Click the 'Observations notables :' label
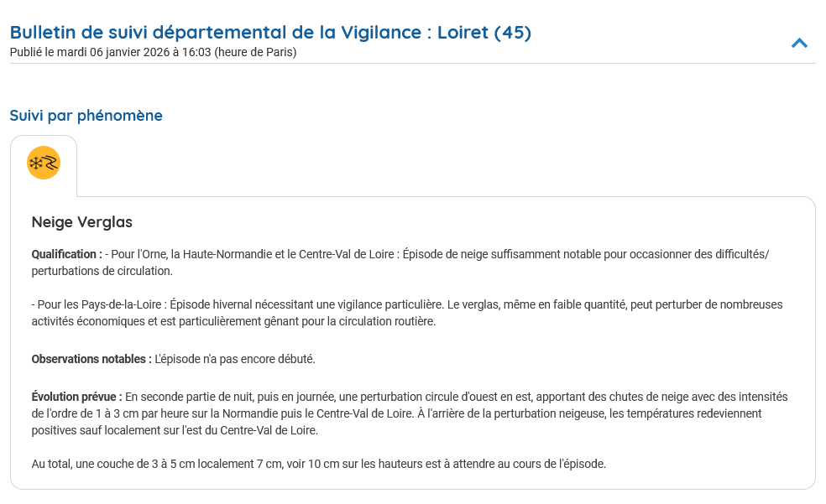Screen dimensions: 826x504 (91, 359)
